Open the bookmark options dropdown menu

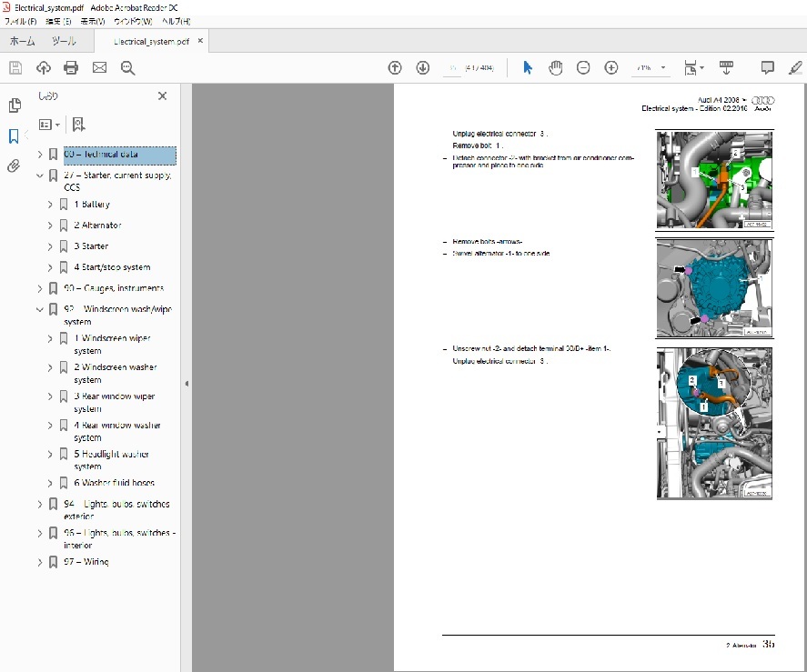(49, 124)
